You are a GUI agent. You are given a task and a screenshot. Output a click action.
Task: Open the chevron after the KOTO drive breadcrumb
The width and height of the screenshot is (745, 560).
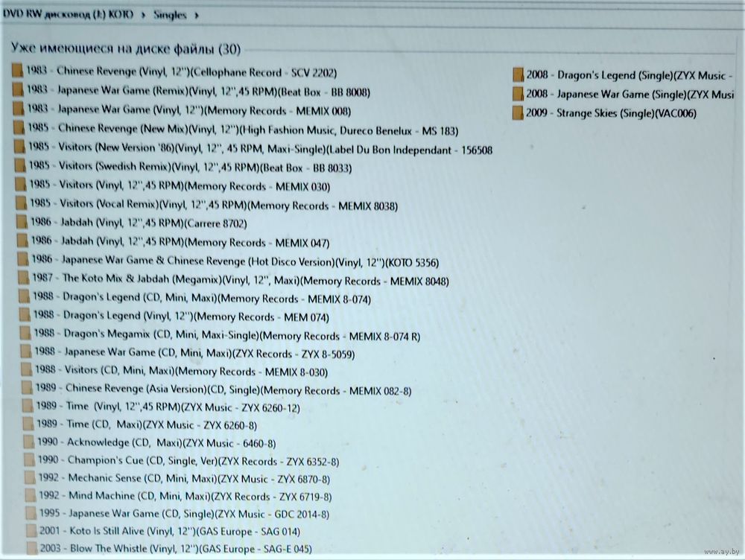click(143, 15)
